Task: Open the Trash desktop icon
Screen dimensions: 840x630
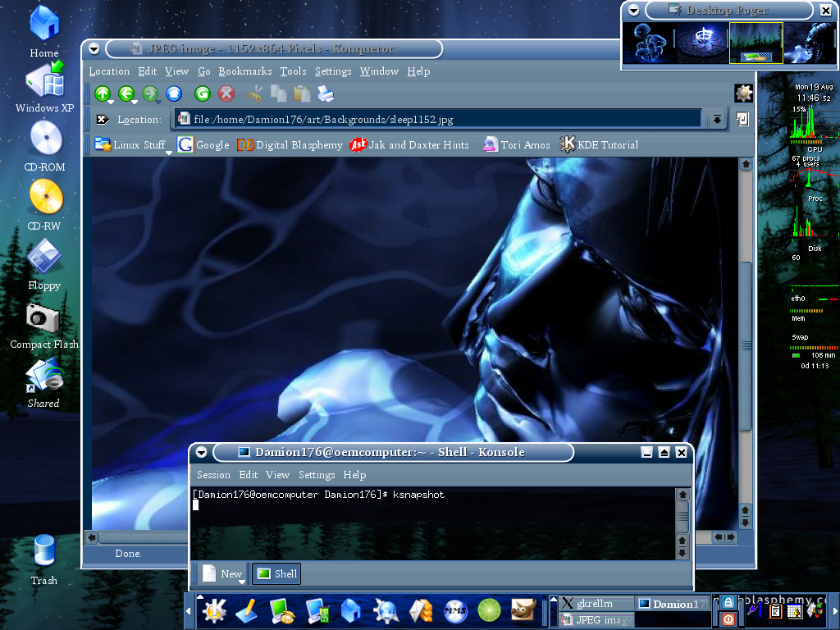Action: click(x=44, y=559)
